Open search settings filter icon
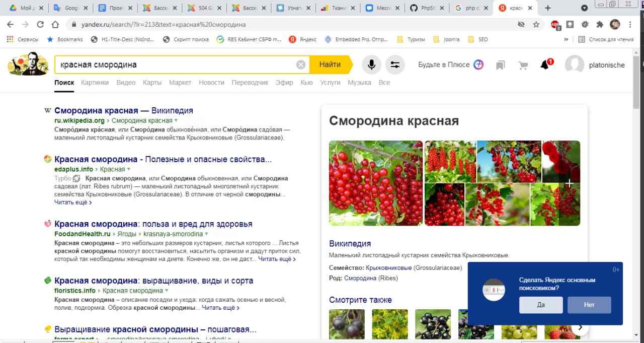Viewport: 644px width, 343px height. click(395, 64)
